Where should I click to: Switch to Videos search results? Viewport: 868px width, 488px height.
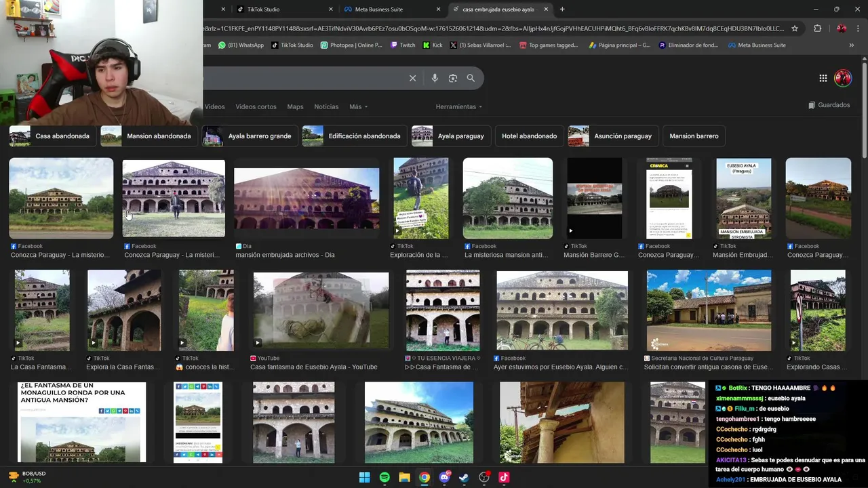point(214,106)
